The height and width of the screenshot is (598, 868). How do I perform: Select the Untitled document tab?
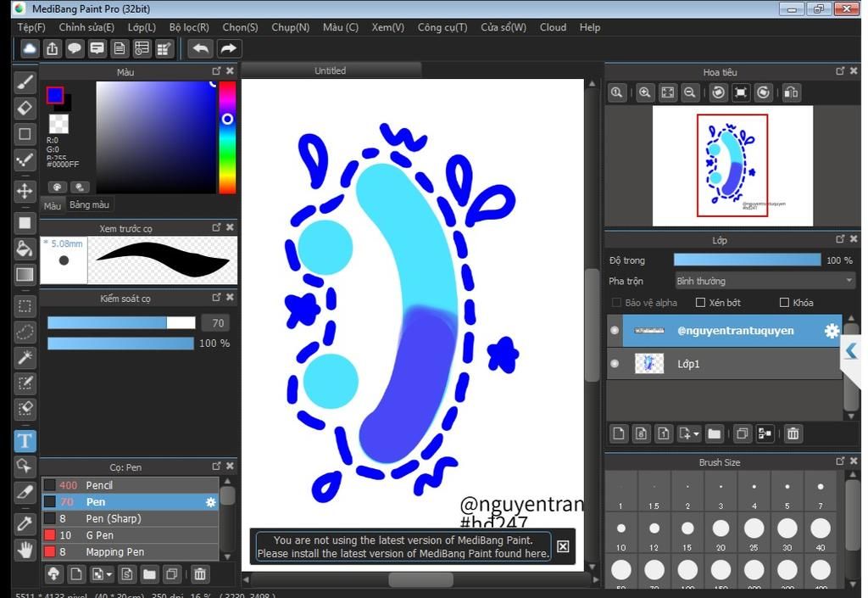click(x=331, y=71)
